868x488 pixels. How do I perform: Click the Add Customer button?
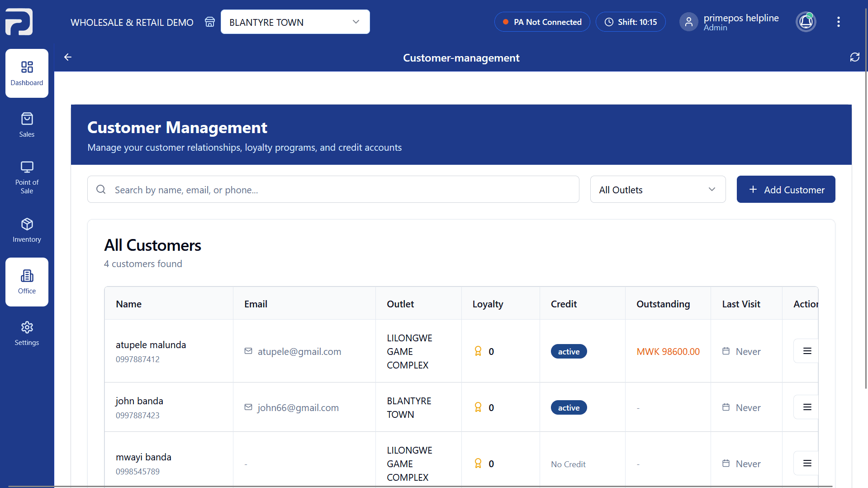[x=786, y=189]
